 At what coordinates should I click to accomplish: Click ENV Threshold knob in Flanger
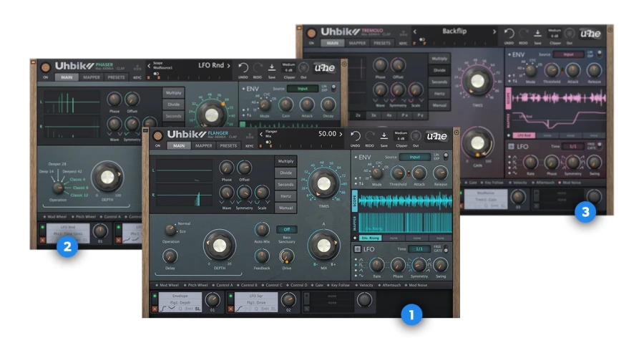point(398,173)
